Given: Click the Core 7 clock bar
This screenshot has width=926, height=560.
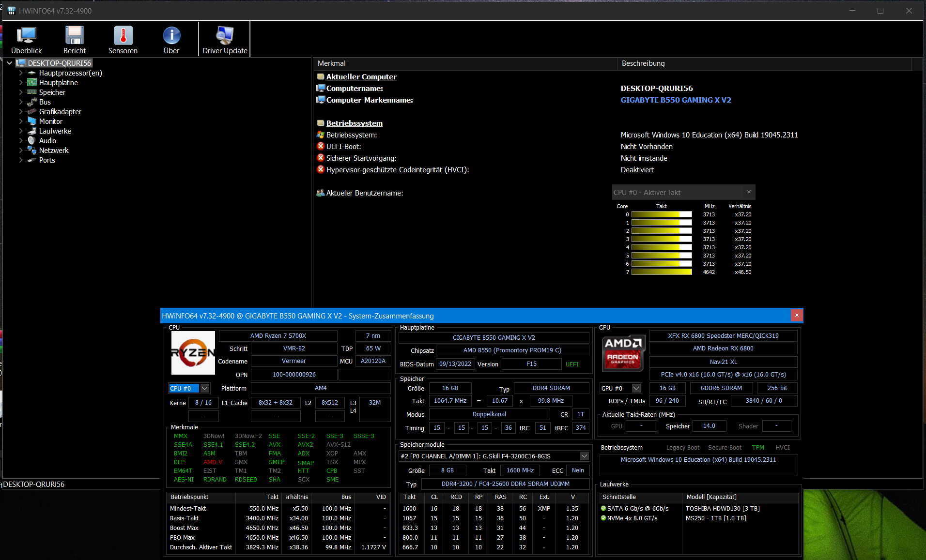Looking at the screenshot, I should pos(662,272).
